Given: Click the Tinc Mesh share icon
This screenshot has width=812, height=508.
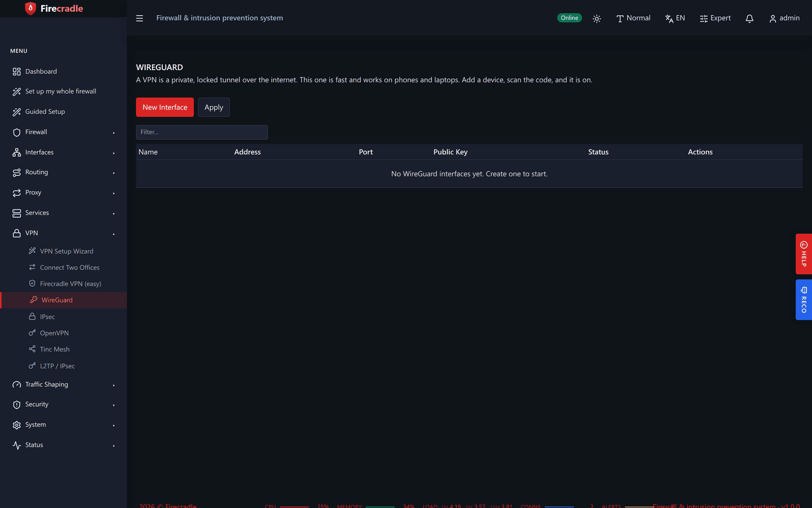Looking at the screenshot, I should coord(32,349).
